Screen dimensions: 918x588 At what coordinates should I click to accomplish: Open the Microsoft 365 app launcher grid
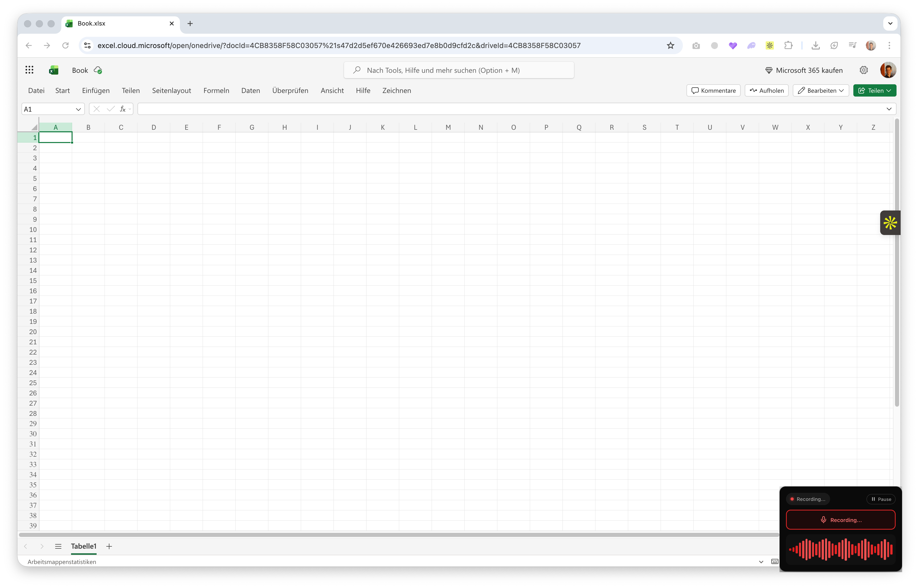coord(29,70)
